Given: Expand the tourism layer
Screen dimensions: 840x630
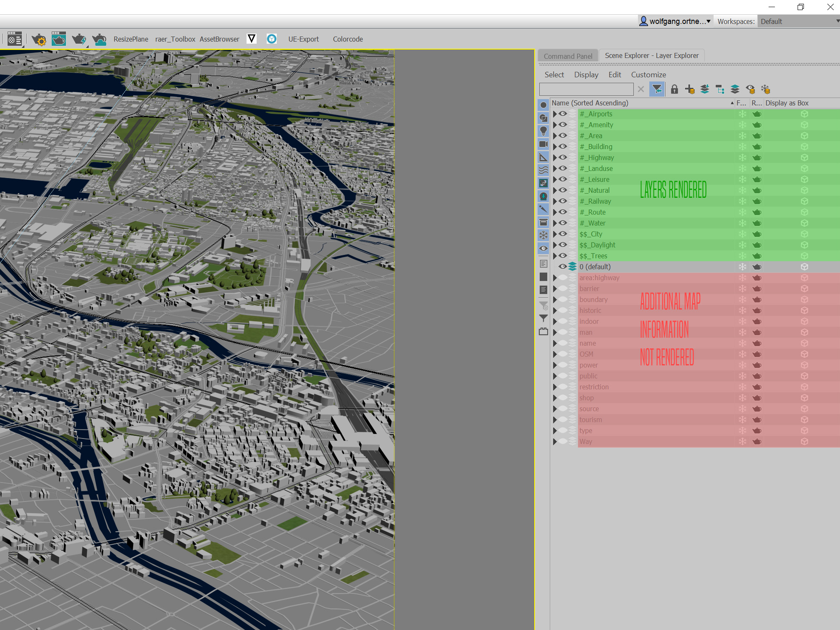Looking at the screenshot, I should (x=555, y=420).
